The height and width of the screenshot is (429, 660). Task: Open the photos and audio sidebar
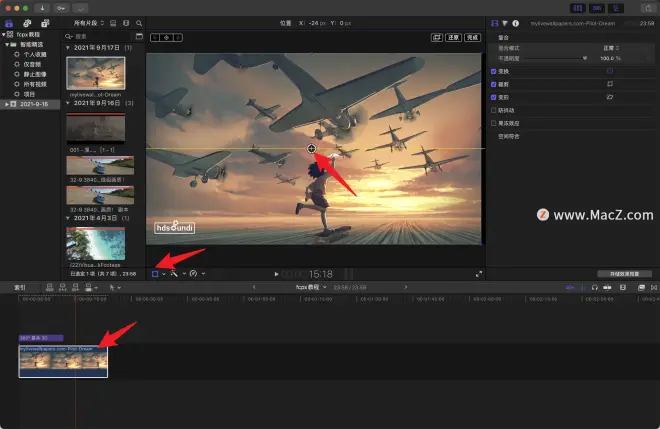pos(27,23)
